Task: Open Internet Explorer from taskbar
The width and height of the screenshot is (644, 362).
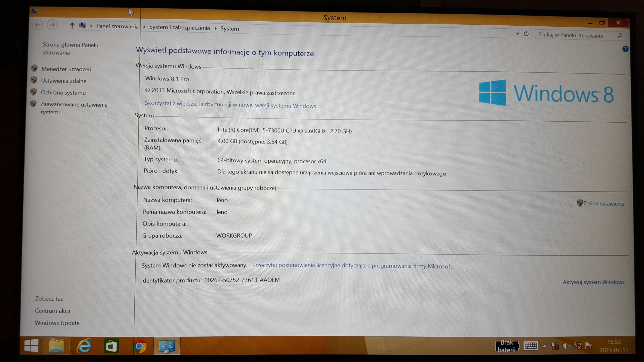Action: click(84, 346)
